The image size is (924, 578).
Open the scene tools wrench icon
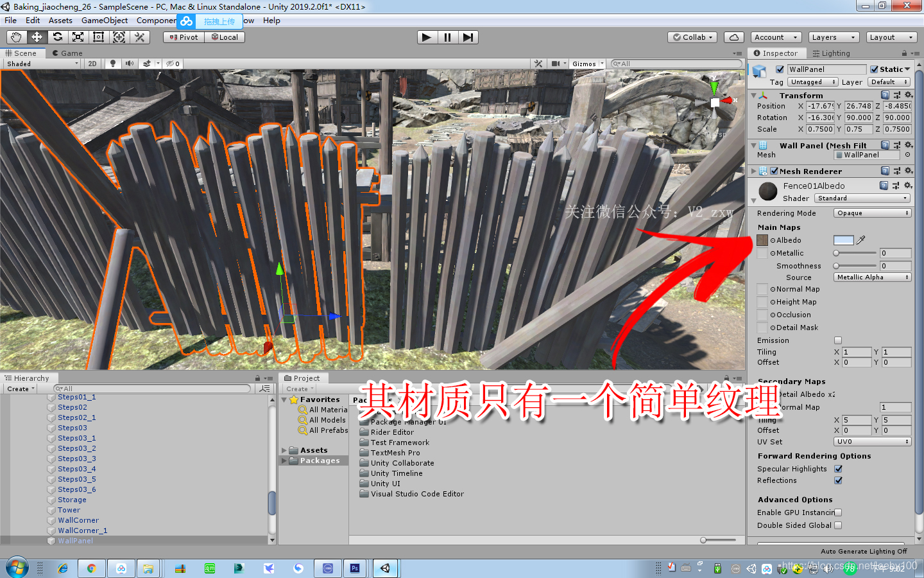coord(538,64)
